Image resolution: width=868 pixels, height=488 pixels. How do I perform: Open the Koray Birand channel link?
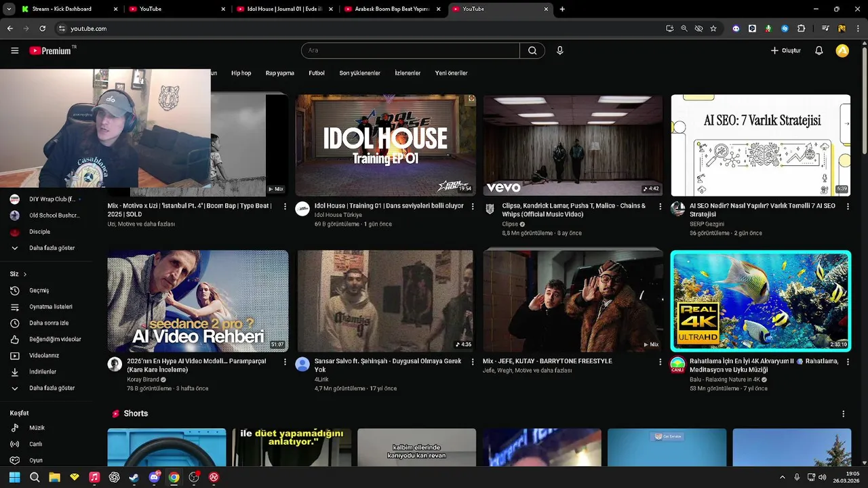pyautogui.click(x=142, y=380)
